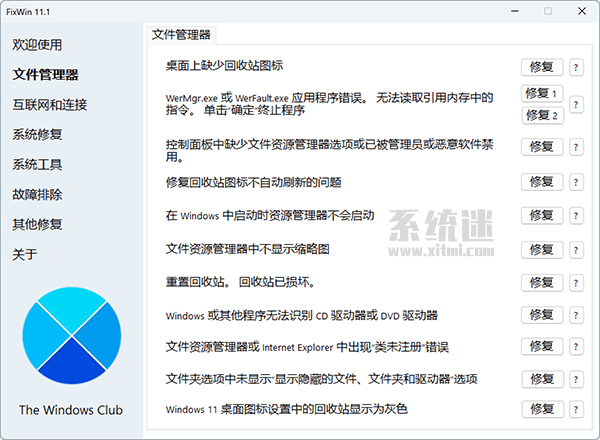This screenshot has height=440, width=600.
Task: Open 其他修复 section
Action: 37,224
